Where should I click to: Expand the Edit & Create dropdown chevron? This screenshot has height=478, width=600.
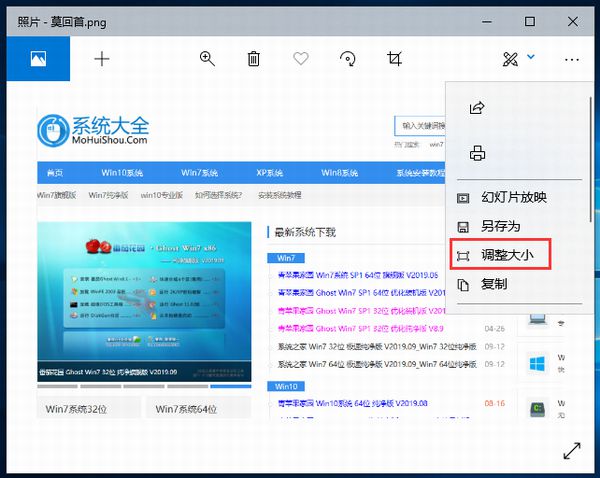[531, 58]
